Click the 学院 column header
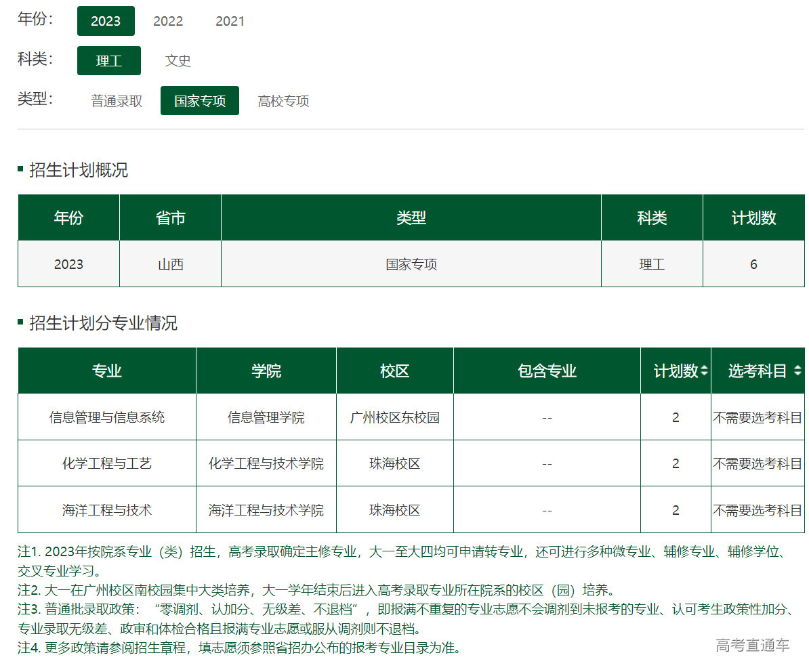 (x=266, y=371)
